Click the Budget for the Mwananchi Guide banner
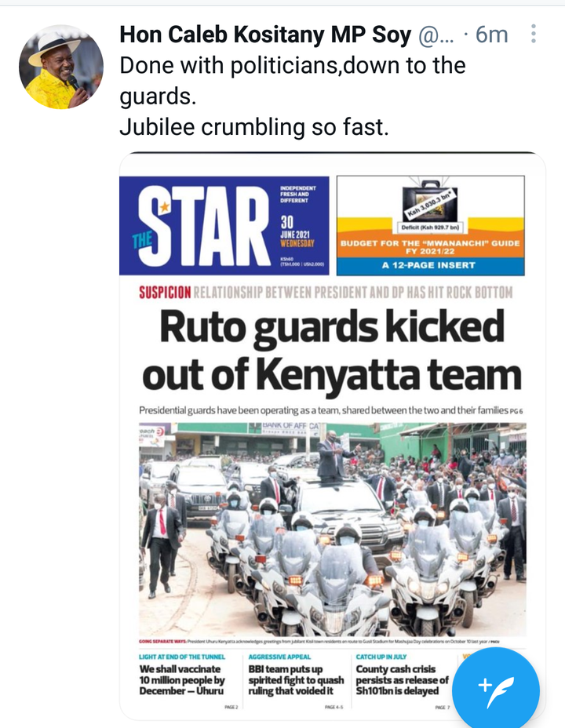The image size is (565, 728). click(430, 226)
